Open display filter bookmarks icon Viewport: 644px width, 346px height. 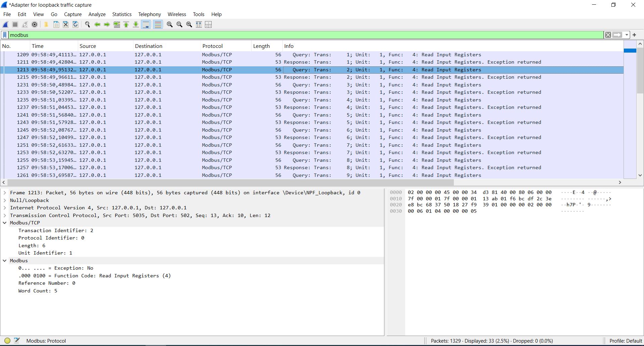click(5, 35)
